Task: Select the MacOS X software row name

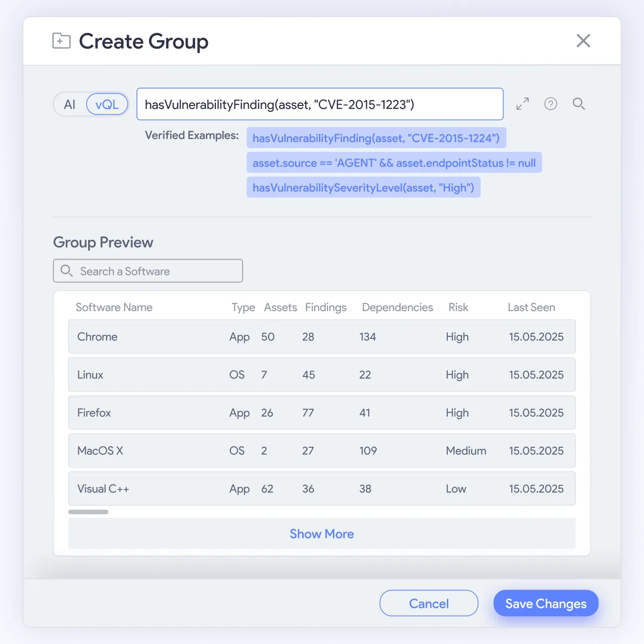Action: (x=100, y=451)
